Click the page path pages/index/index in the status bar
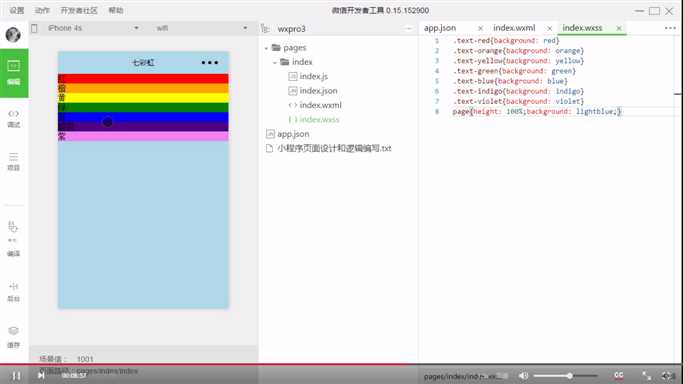 click(x=107, y=371)
